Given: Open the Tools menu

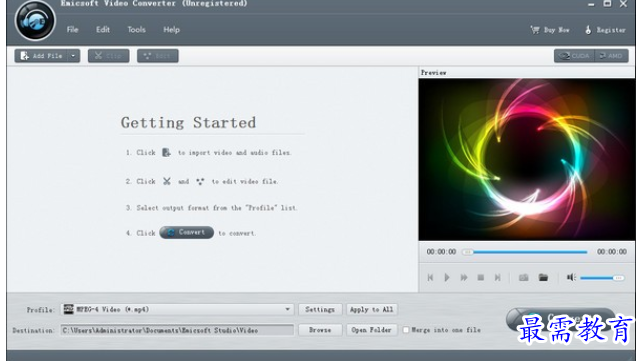Looking at the screenshot, I should click(x=136, y=29).
